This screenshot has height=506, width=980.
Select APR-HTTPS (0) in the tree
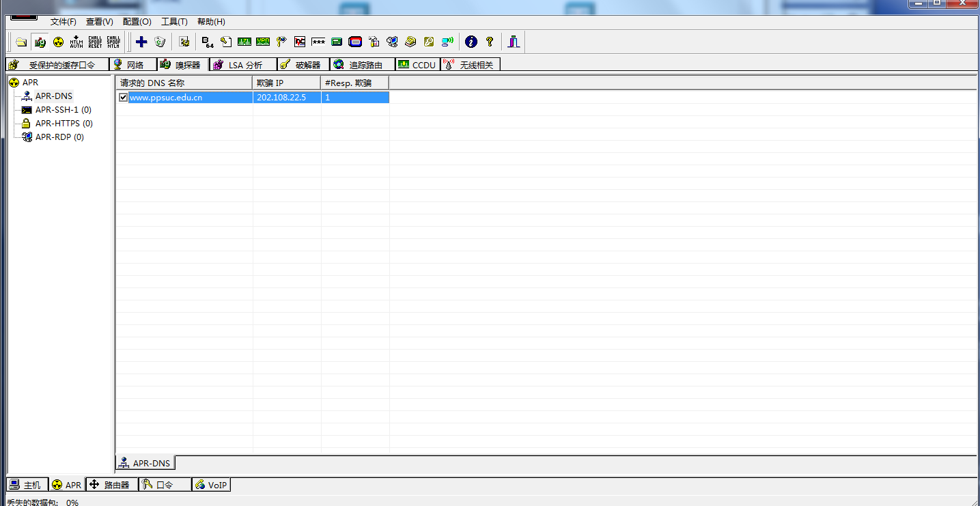pyautogui.click(x=64, y=124)
